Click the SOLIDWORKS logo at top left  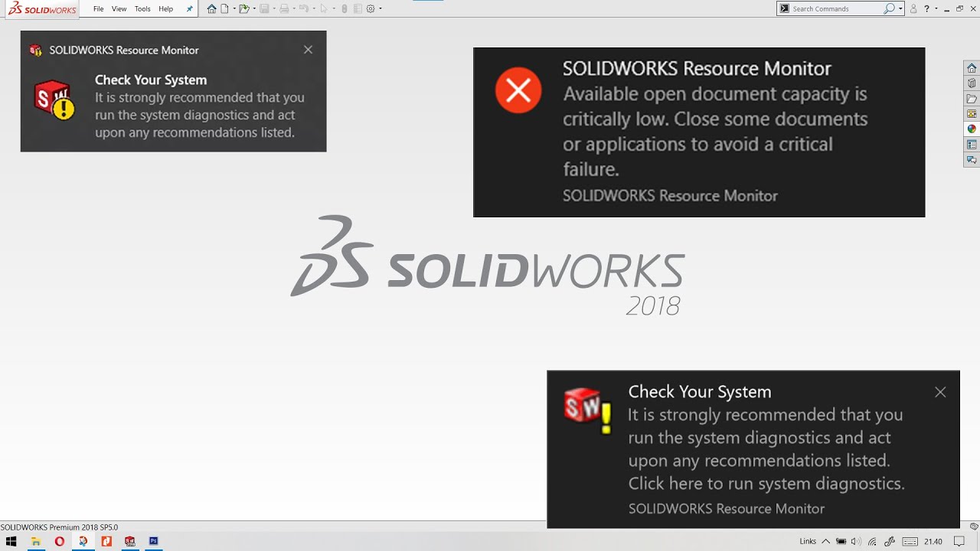(x=42, y=9)
